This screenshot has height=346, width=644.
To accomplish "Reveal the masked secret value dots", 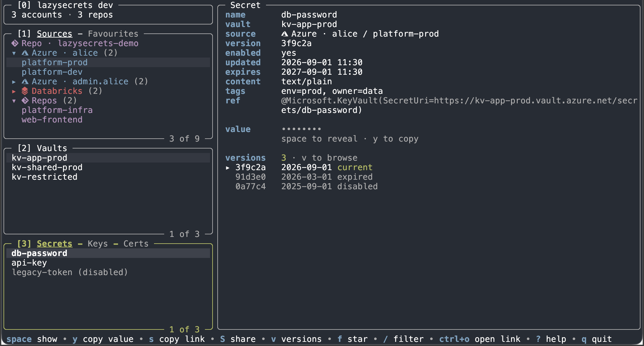I will [x=301, y=129].
